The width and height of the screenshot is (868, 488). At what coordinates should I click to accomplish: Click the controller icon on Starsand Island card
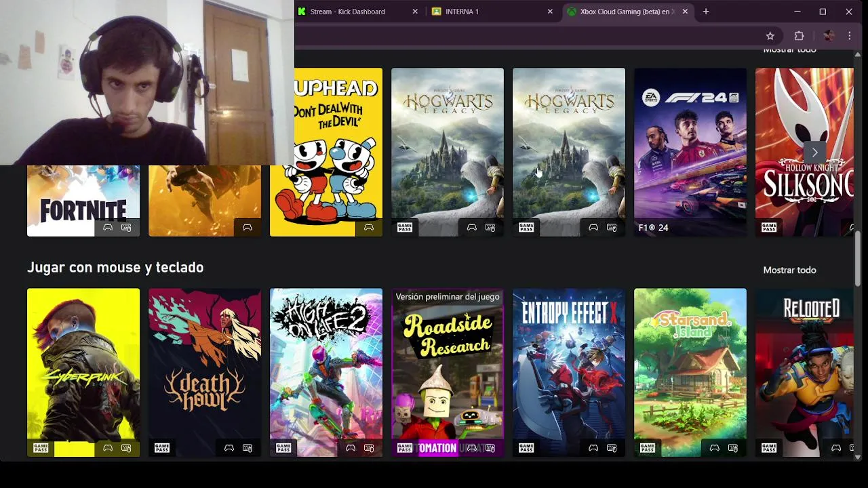715,448
